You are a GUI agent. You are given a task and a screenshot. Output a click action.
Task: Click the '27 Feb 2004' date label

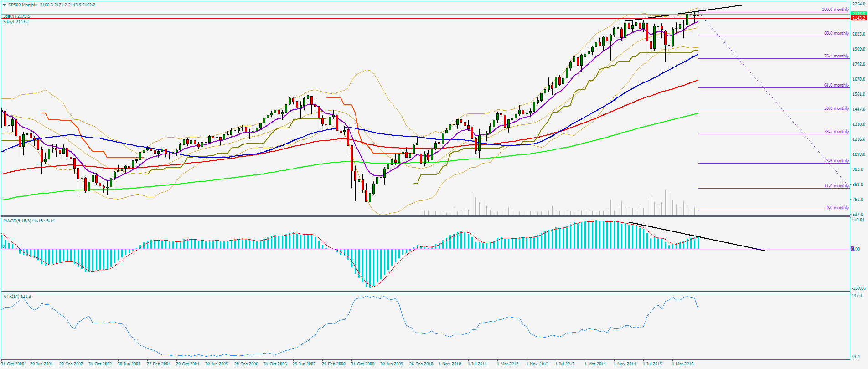[x=159, y=364]
